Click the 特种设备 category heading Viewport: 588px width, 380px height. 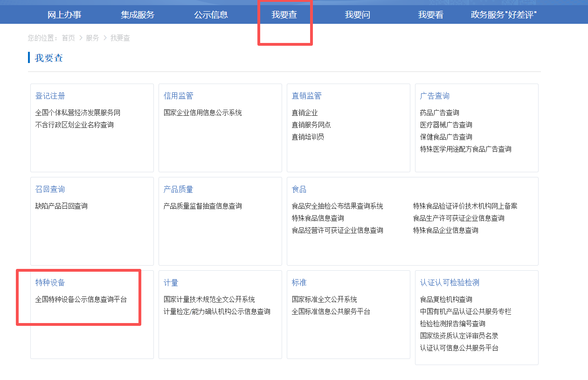[x=50, y=282]
